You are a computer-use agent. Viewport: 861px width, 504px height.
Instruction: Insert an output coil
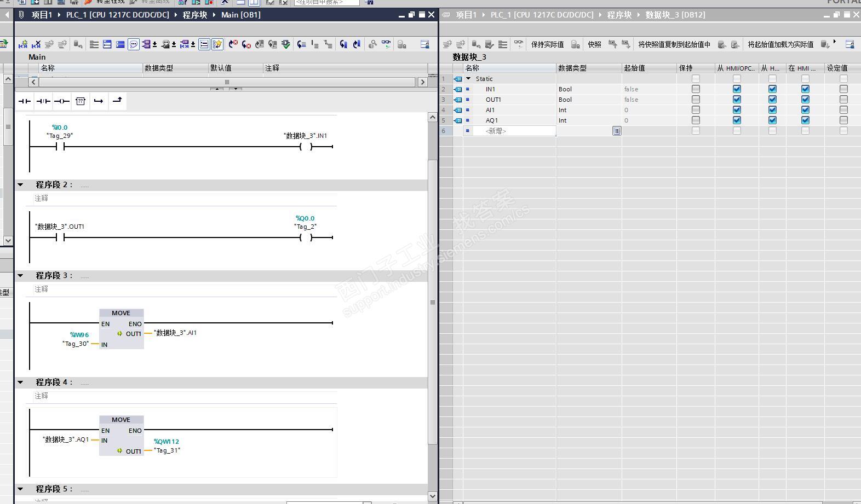point(62,101)
